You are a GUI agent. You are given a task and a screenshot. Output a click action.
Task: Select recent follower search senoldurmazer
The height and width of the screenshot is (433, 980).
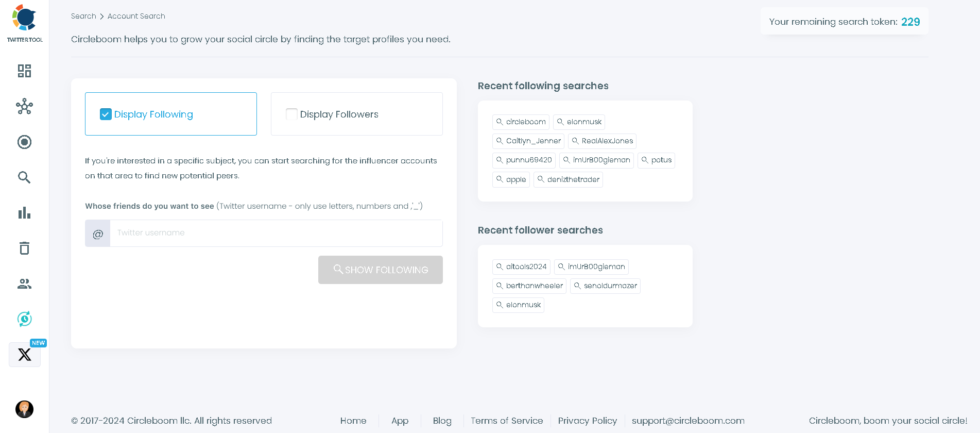point(605,286)
